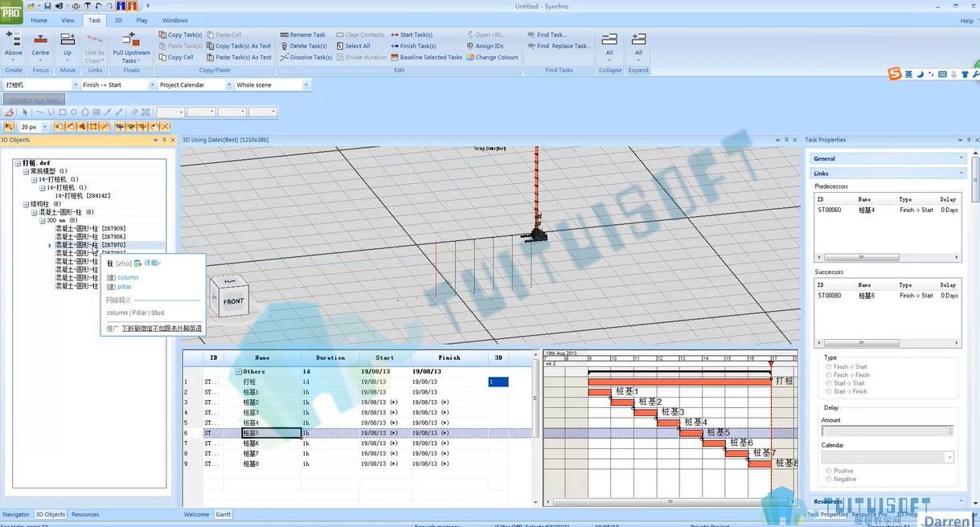
Task: Switch to the Navigator panel tab
Action: pyautogui.click(x=16, y=514)
